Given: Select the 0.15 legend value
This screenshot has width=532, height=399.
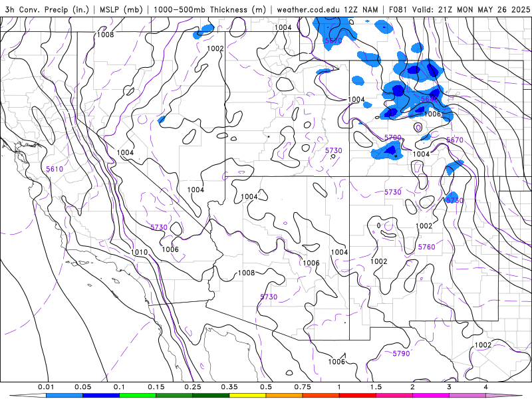Looking at the screenshot, I should pyautogui.click(x=156, y=387).
